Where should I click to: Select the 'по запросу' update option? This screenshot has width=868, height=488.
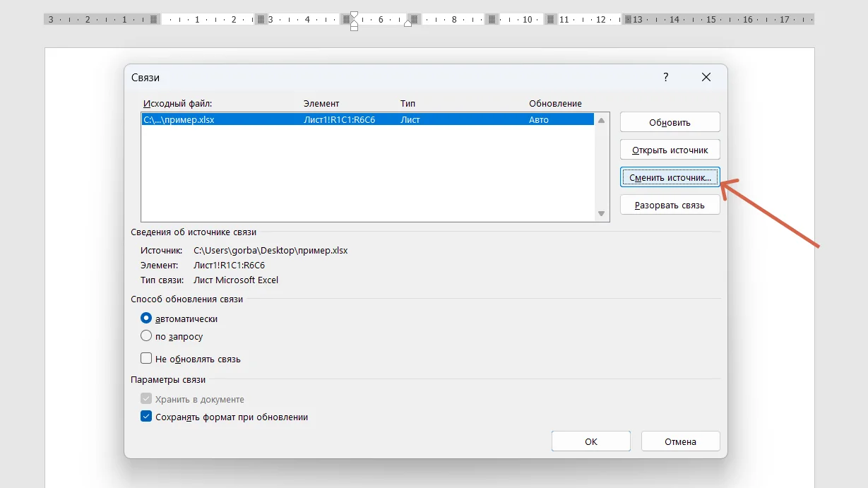pyautogui.click(x=147, y=336)
